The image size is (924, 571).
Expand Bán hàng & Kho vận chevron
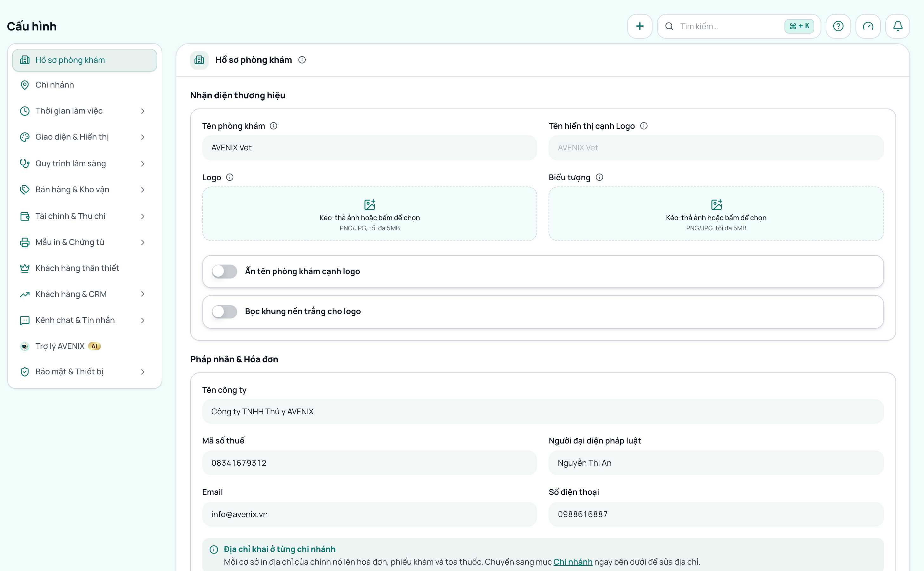click(x=143, y=190)
